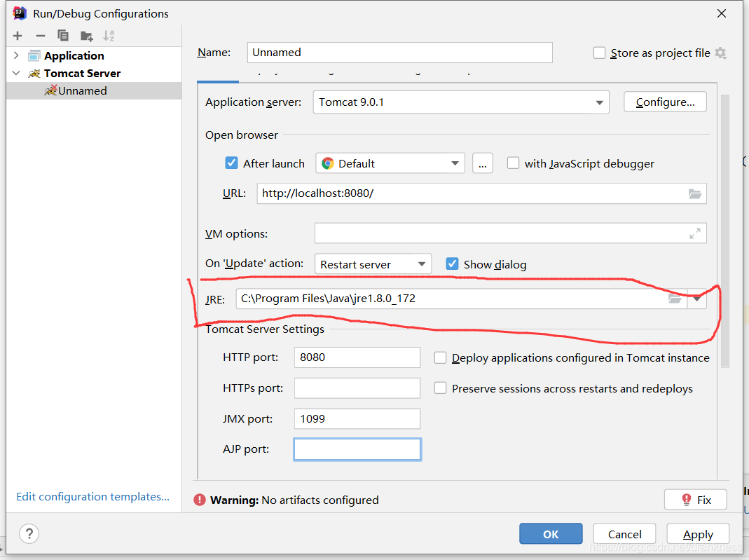Expand the Application tree node
This screenshot has width=749, height=560.
coord(16,55)
